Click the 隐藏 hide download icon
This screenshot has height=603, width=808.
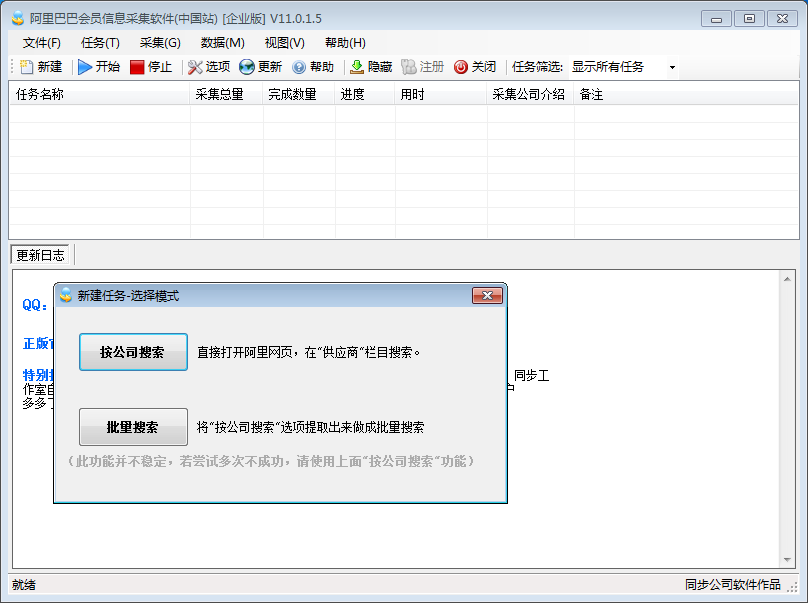[x=357, y=67]
